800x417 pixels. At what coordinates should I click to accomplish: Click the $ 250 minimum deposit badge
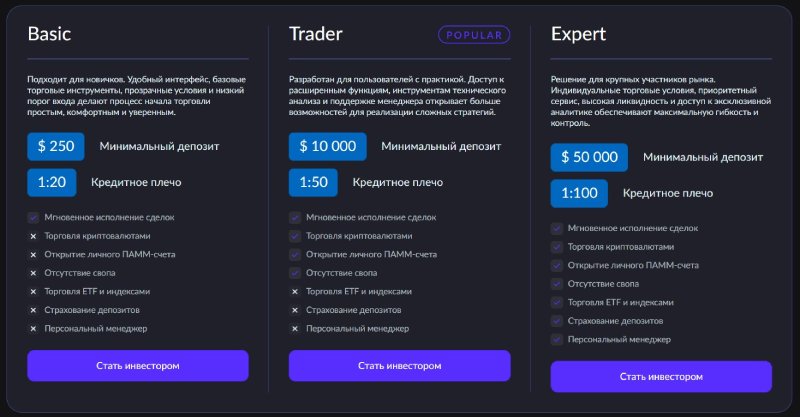56,146
